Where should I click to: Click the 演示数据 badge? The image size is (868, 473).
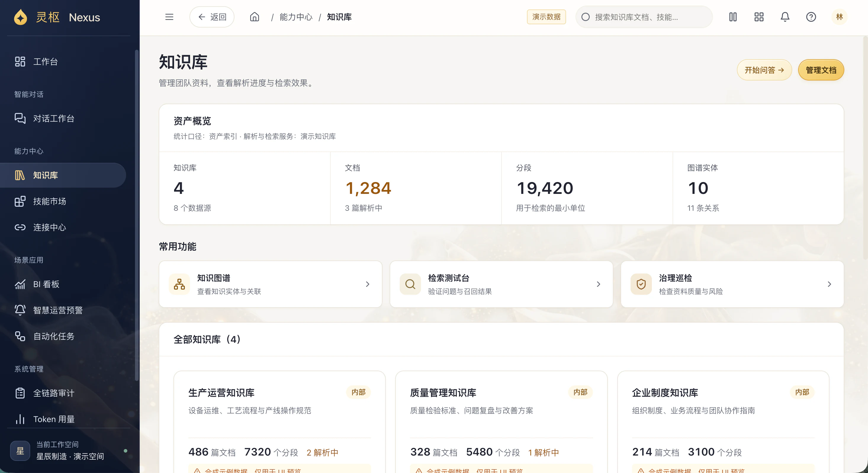pos(546,17)
